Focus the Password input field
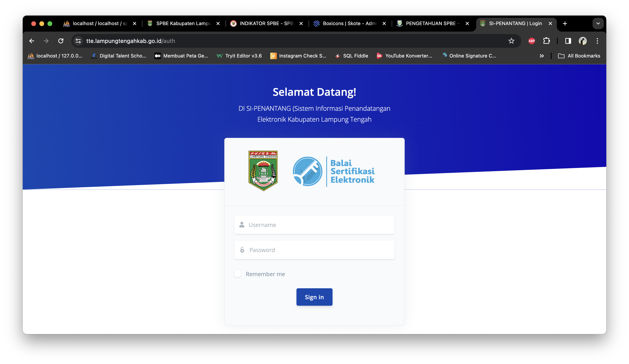 (314, 250)
